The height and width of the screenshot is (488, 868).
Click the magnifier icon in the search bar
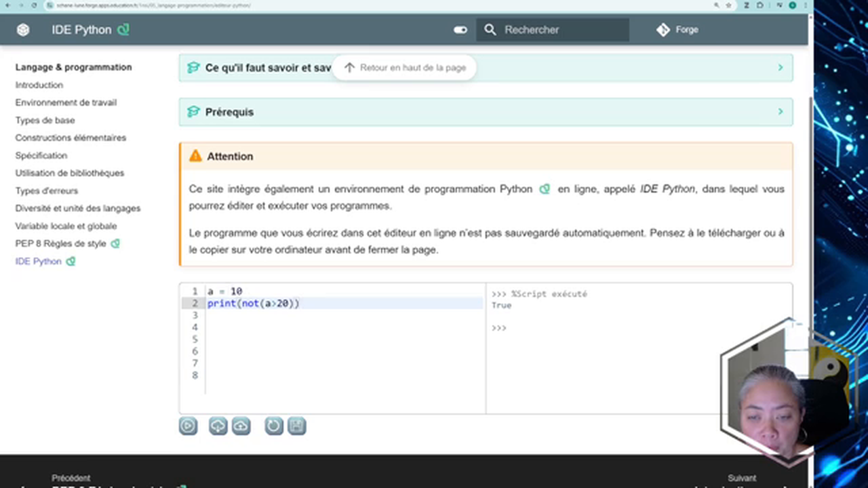tap(490, 30)
